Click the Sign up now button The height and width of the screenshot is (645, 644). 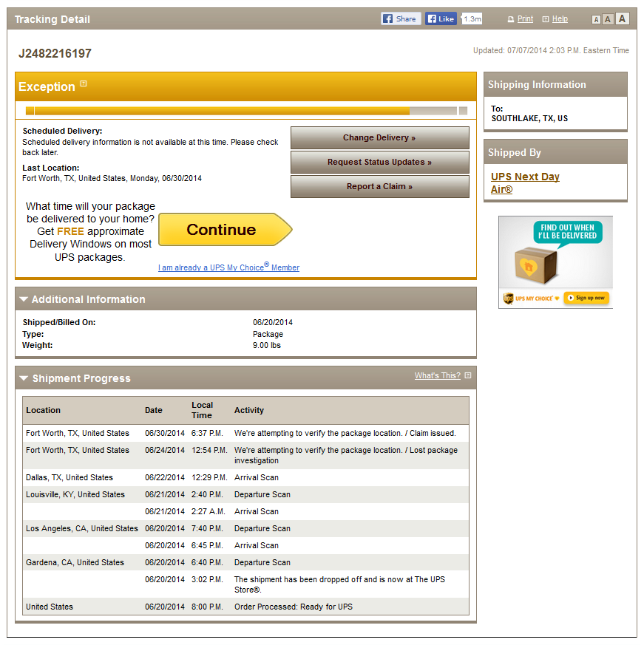click(586, 298)
